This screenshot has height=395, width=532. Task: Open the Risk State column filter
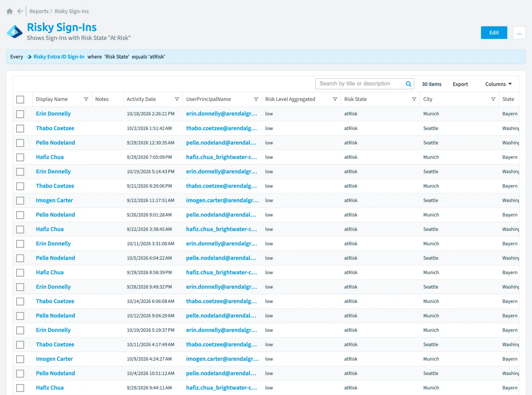414,99
